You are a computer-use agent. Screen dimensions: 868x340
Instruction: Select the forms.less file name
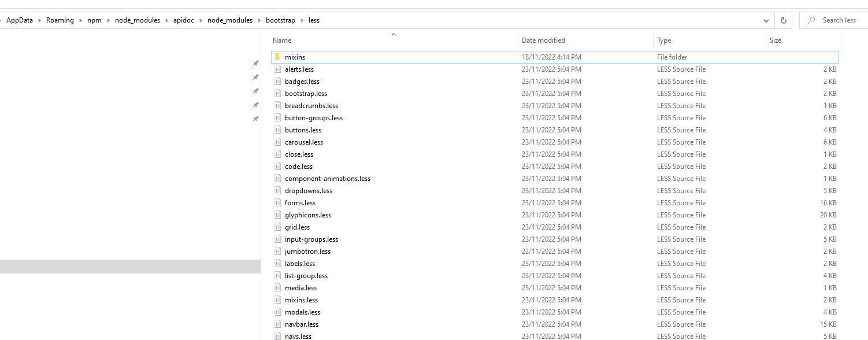tap(300, 203)
